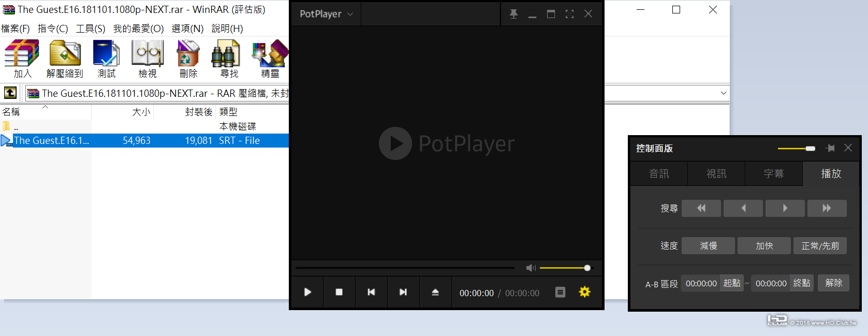Click the Test (測試) icon in WinRAR
This screenshot has width=868, height=336.
pyautogui.click(x=106, y=59)
